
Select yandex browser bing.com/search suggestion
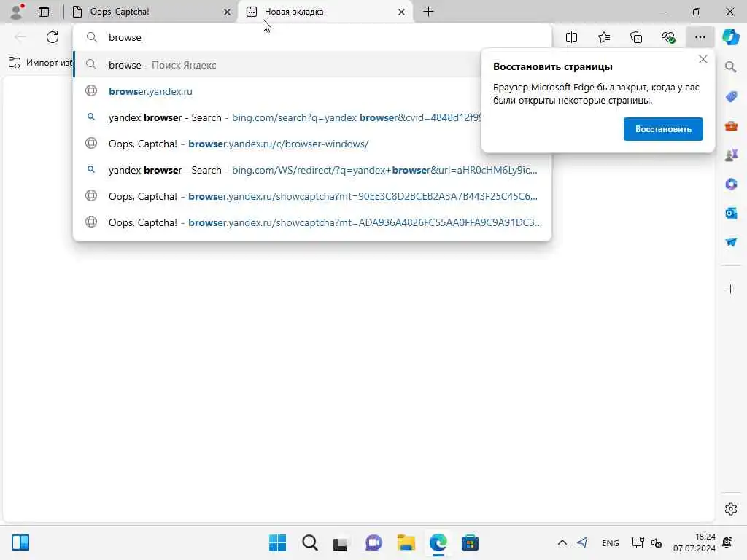[x=277, y=117]
